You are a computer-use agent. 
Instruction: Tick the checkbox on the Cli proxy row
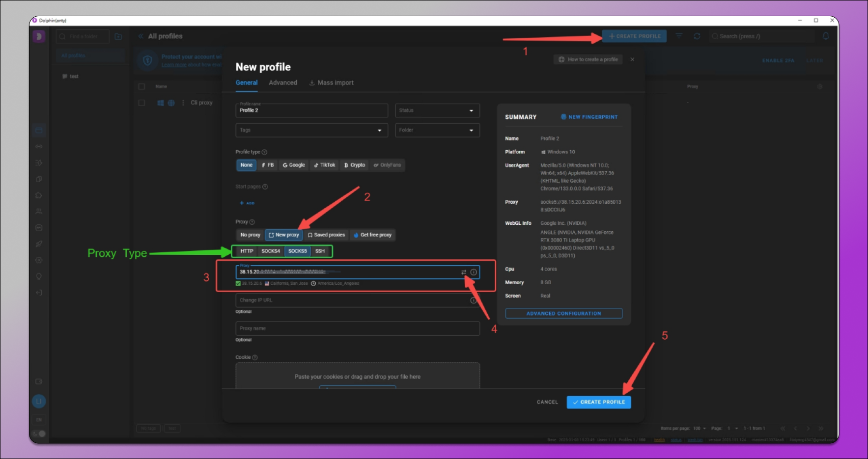[x=141, y=103]
